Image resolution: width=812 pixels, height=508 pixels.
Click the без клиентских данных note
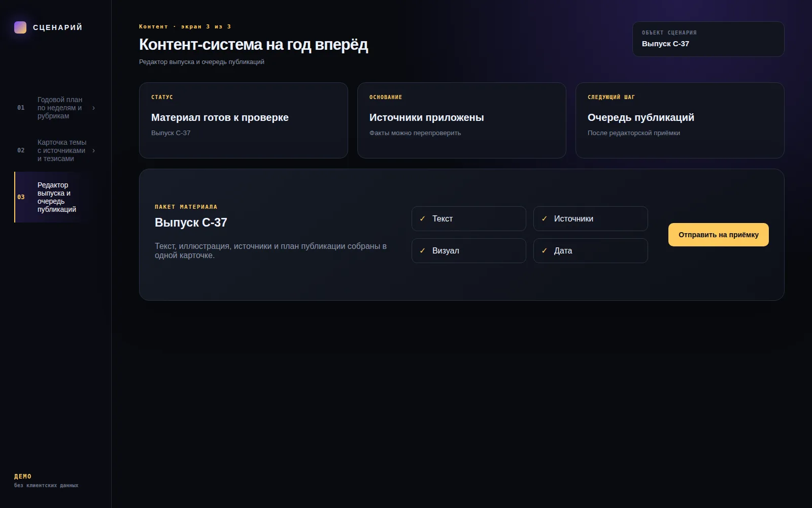46,486
